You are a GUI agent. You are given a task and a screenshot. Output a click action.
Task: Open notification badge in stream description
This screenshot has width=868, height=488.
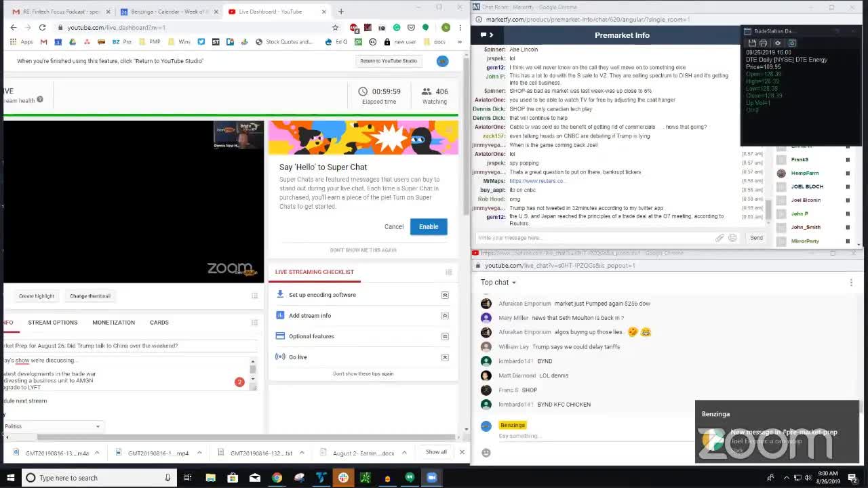click(239, 382)
